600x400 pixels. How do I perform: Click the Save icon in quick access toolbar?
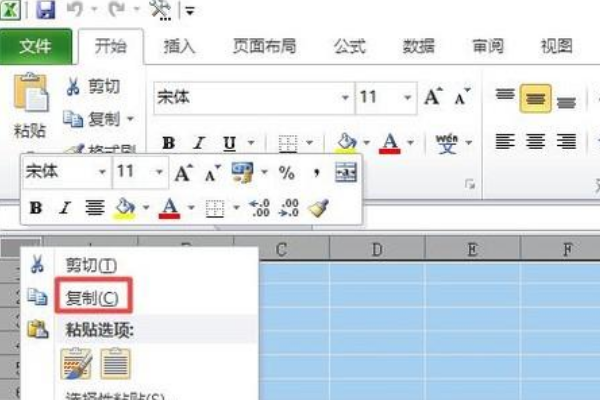pyautogui.click(x=46, y=9)
